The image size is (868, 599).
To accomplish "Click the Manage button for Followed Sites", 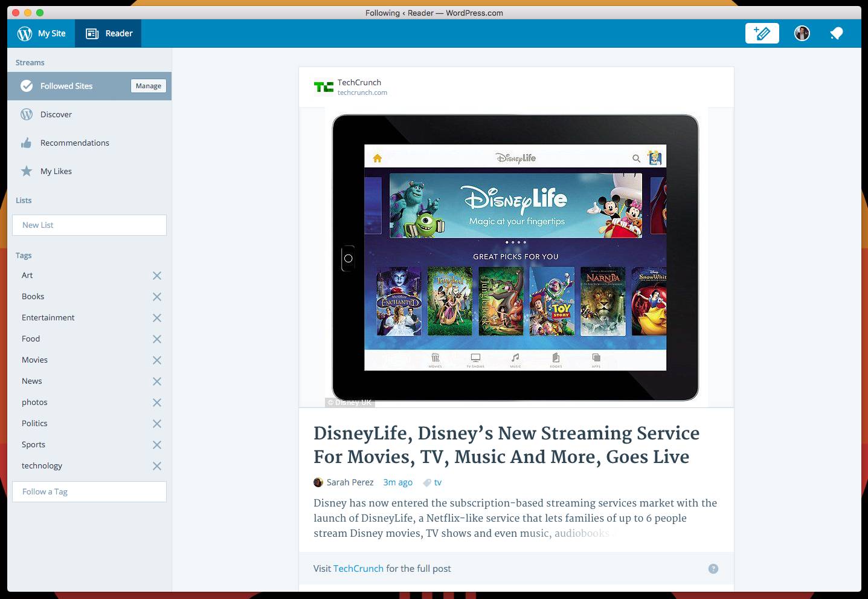I will pyautogui.click(x=148, y=86).
